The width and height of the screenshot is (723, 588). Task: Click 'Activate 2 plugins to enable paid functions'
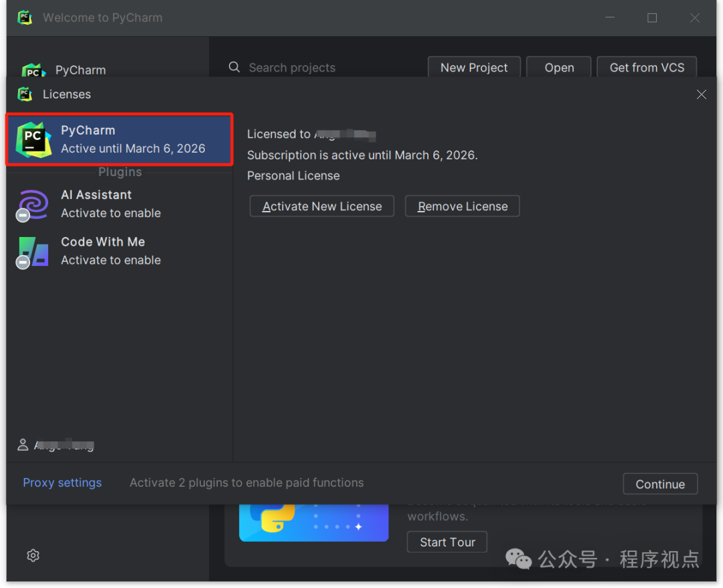click(x=246, y=483)
